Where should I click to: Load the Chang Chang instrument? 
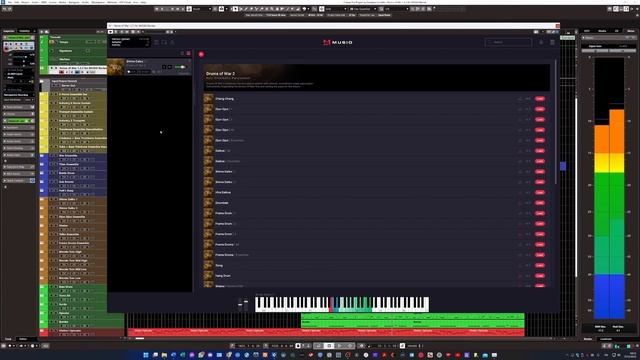(540, 99)
